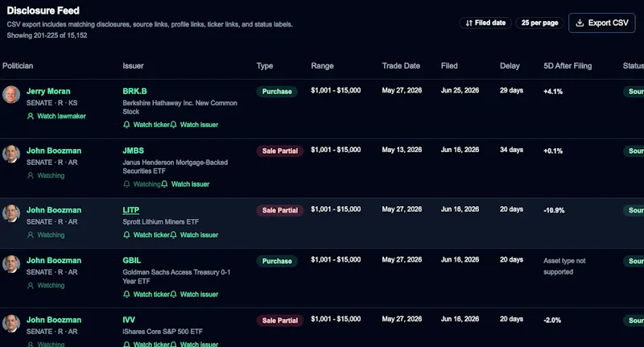644x347 pixels.
Task: Click the 29 days delay value
Action: point(511,90)
